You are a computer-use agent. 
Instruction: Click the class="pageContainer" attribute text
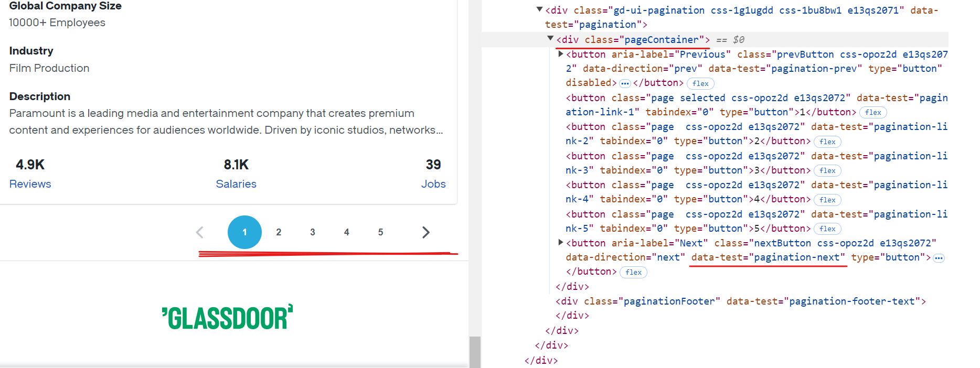644,40
